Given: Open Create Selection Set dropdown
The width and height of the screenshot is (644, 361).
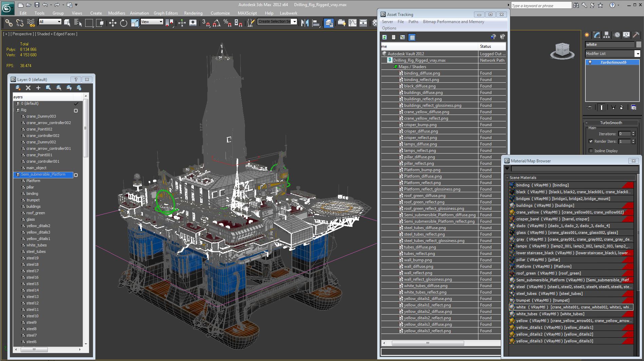Looking at the screenshot, I should [295, 22].
